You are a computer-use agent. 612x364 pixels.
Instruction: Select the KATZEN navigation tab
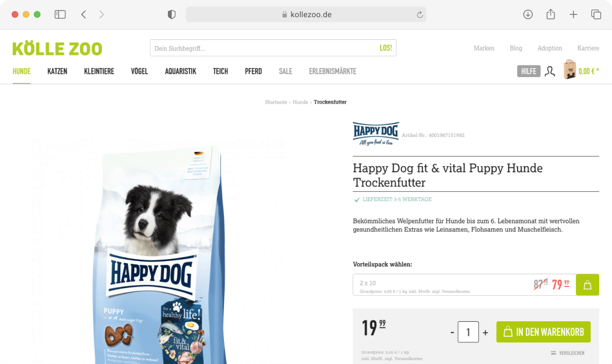pyautogui.click(x=58, y=71)
